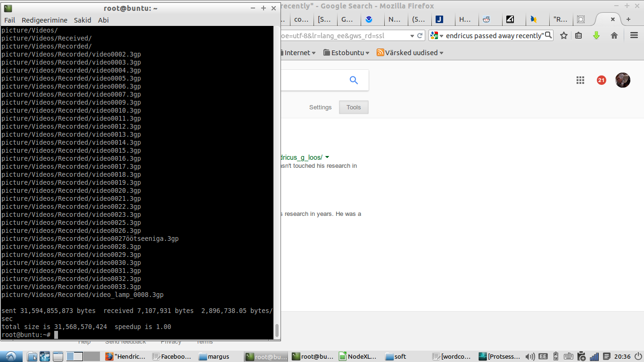Click the Google search magnifier button

click(354, 80)
